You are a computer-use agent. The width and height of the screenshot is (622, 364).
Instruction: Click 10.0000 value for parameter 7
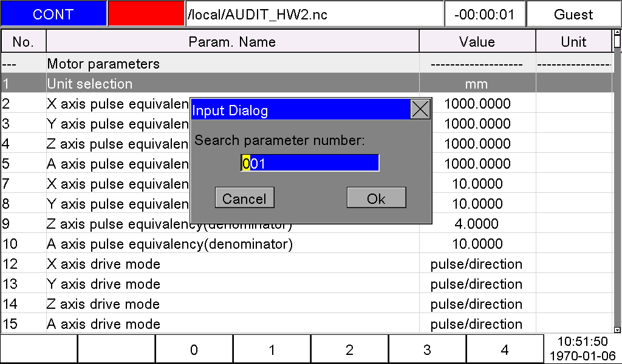click(477, 183)
